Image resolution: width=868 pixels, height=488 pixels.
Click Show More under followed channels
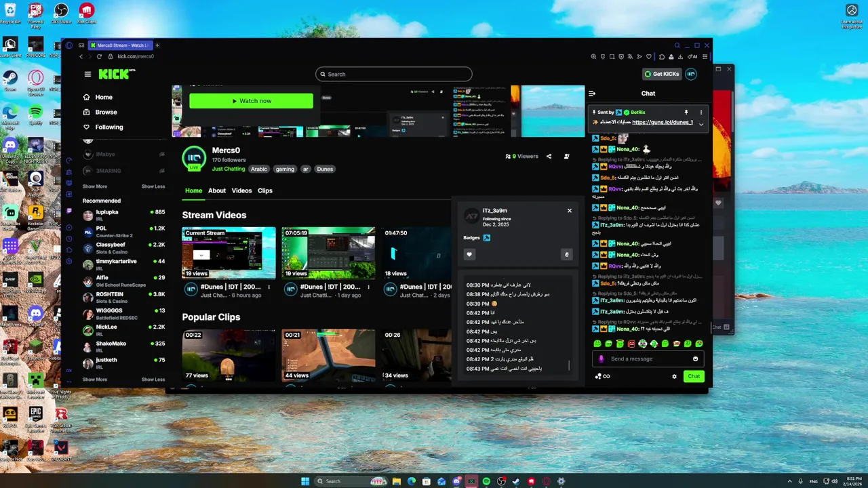(95, 186)
